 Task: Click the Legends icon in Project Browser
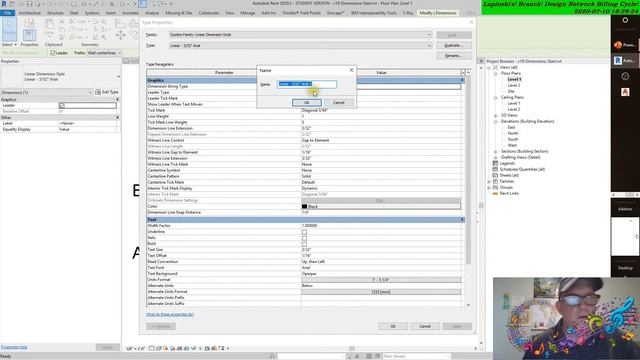tap(495, 163)
